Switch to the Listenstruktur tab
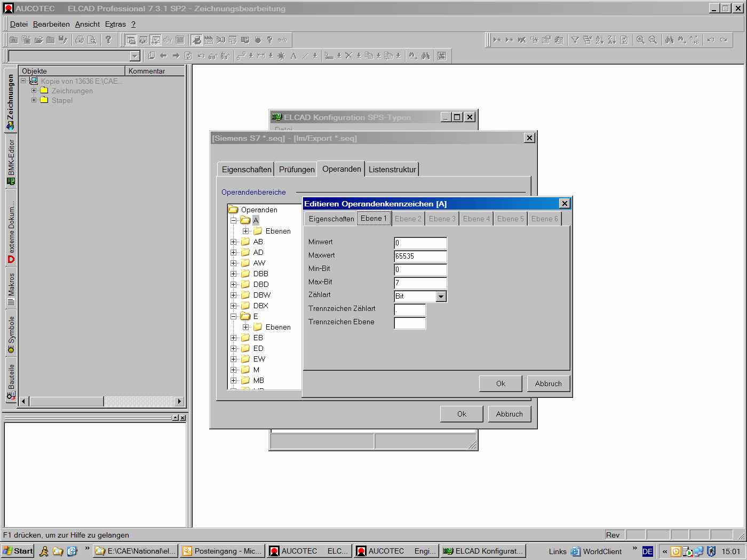747x560 pixels. tap(392, 169)
